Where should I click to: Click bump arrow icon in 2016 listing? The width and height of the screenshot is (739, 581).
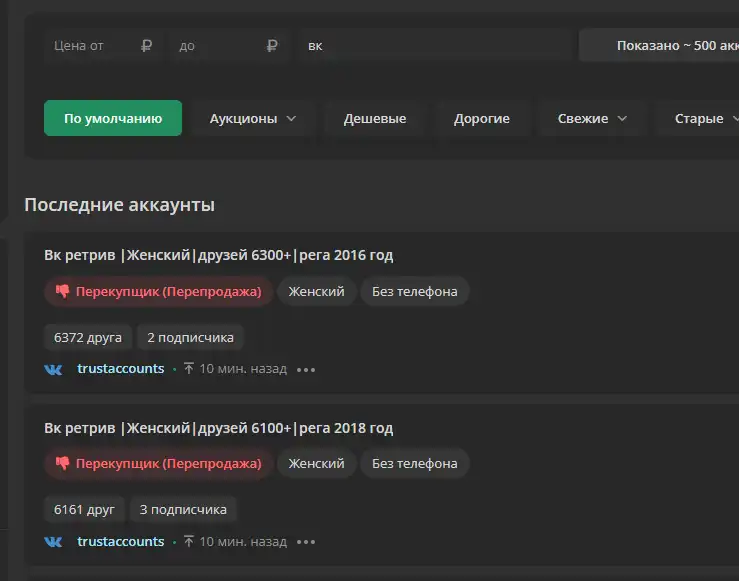(189, 368)
